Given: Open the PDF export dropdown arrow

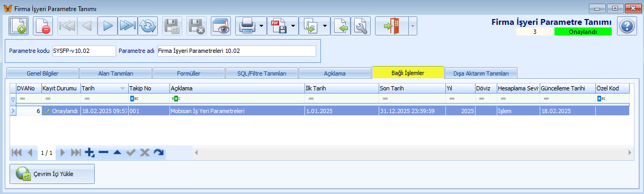Looking at the screenshot, I should (x=293, y=26).
